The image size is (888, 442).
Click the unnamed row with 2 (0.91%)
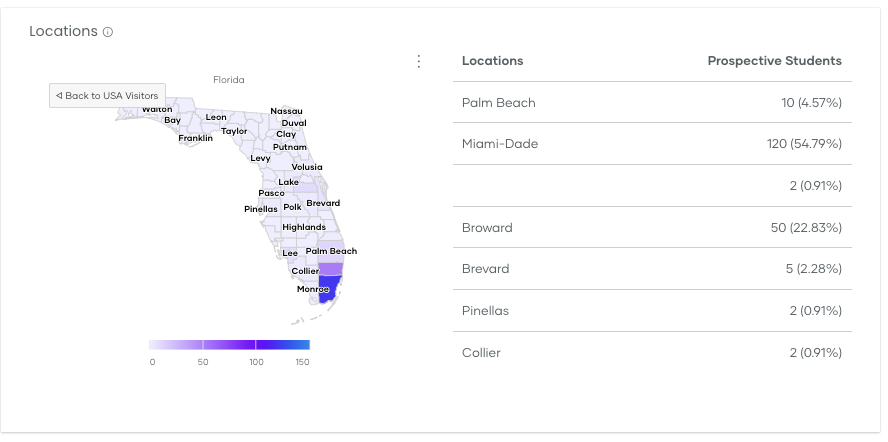pyautogui.click(x=652, y=186)
